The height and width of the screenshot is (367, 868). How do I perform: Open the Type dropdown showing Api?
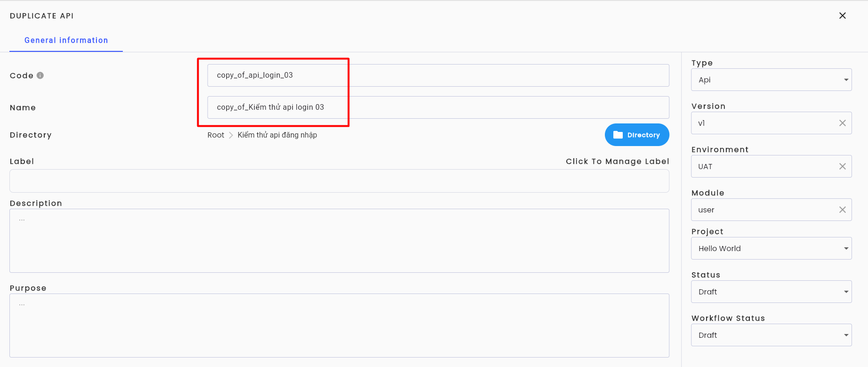[772, 80]
